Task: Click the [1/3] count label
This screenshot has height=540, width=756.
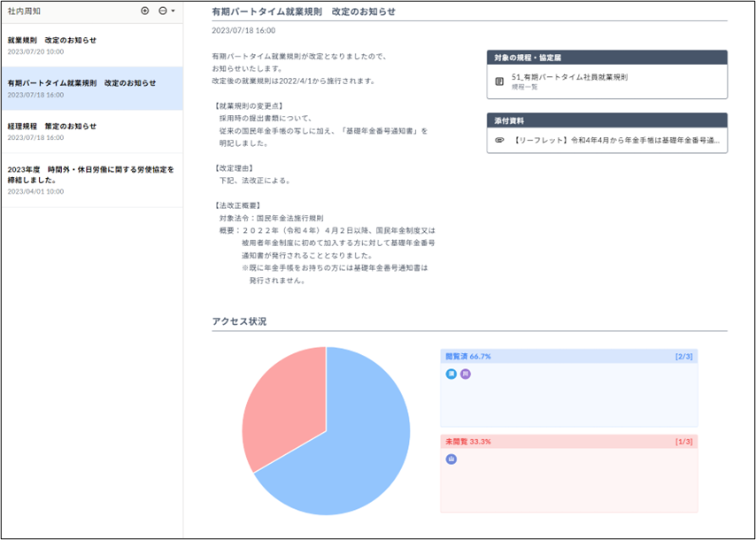Action: 683,442
